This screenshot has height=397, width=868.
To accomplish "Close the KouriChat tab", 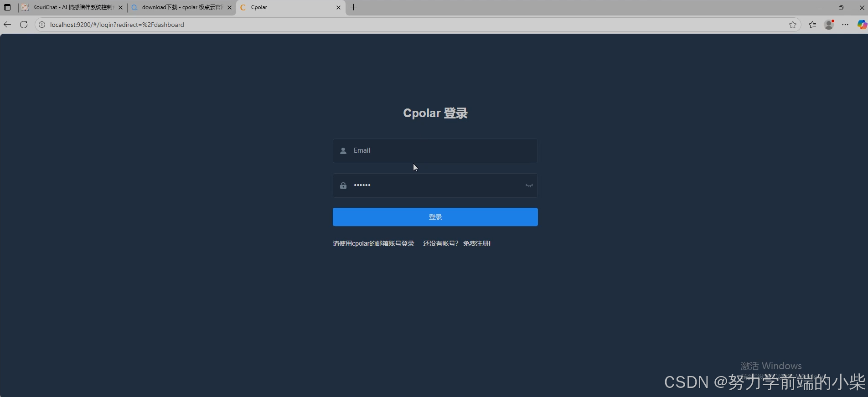I will pos(120,7).
